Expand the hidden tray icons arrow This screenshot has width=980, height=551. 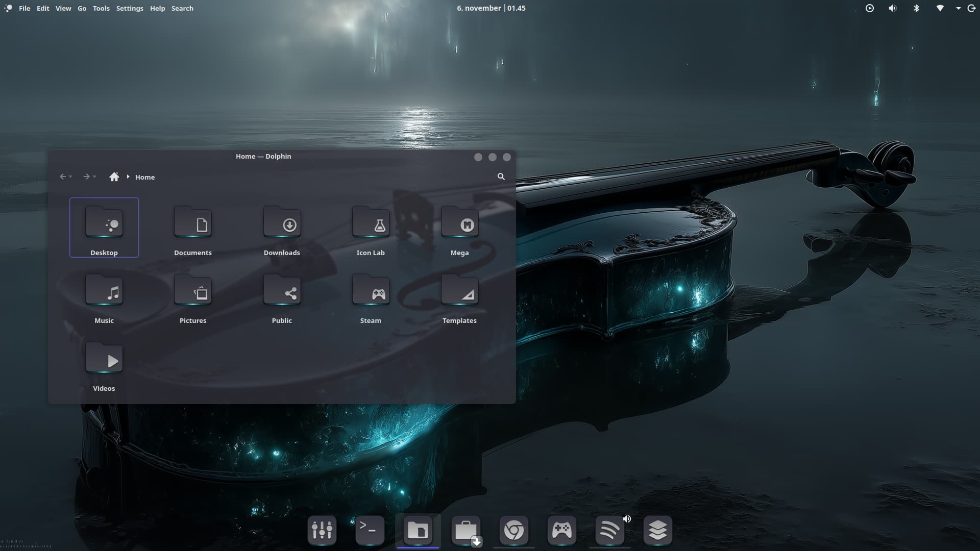click(958, 8)
